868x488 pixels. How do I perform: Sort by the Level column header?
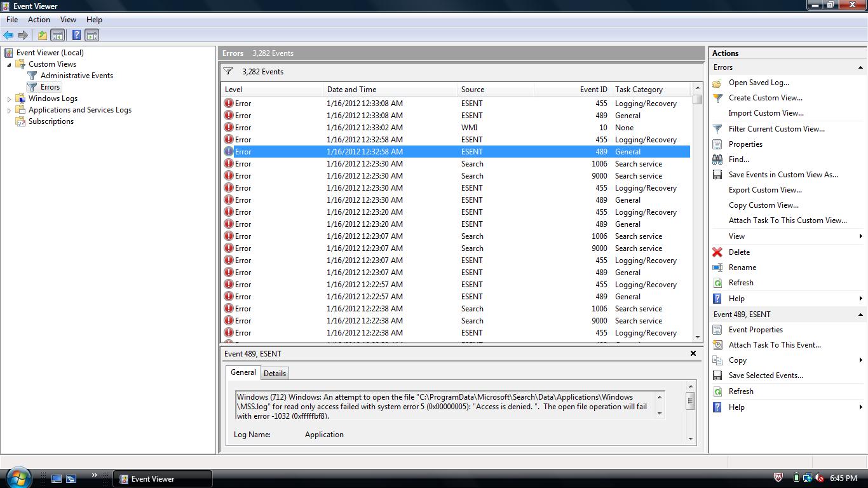click(272, 90)
